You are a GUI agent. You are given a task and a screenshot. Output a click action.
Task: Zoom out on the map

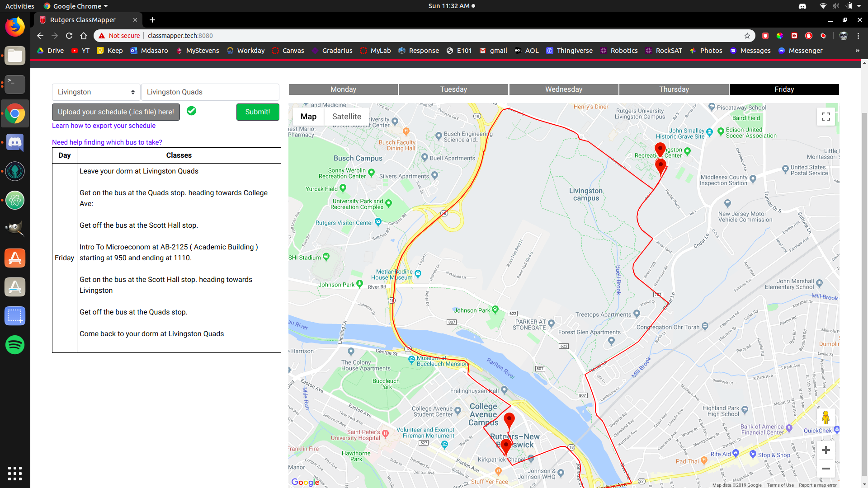(826, 469)
